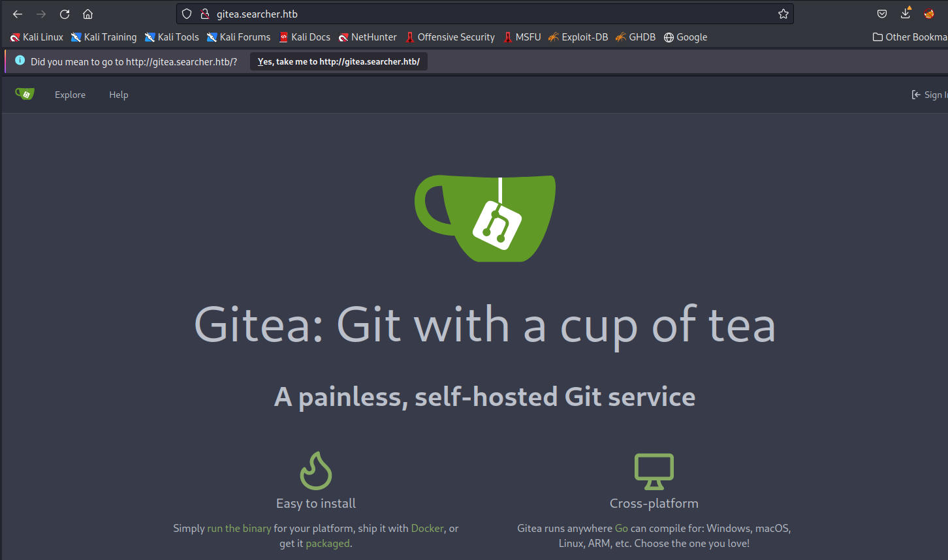Bookmark this page with the star icon

(783, 14)
